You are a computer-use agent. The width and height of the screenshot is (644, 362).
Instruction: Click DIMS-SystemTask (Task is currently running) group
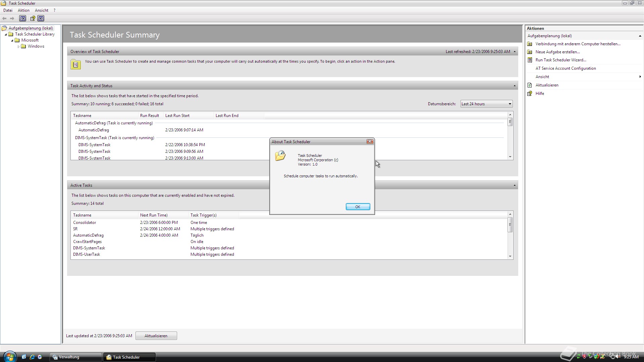[114, 138]
